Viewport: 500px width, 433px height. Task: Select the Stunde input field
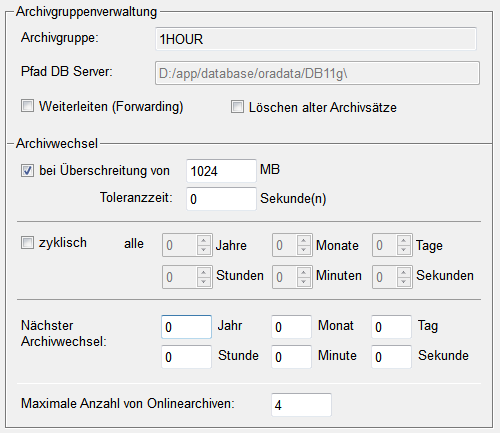click(x=186, y=357)
